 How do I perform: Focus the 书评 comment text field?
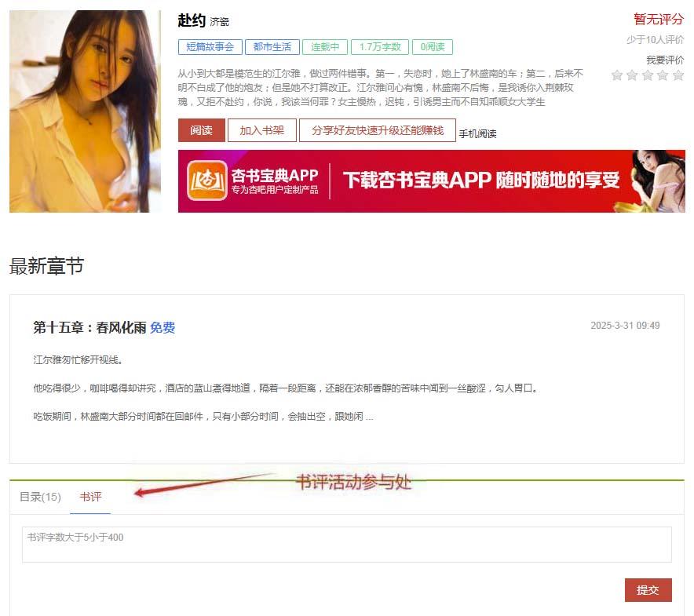click(347, 545)
